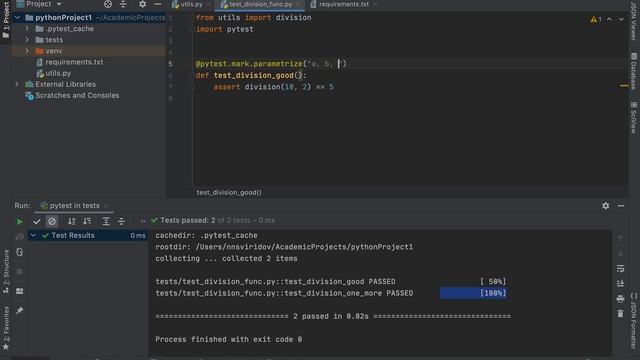Click the Stop process icon in Run sidebar
Screen dimensions: 640x360
click(x=19, y=271)
